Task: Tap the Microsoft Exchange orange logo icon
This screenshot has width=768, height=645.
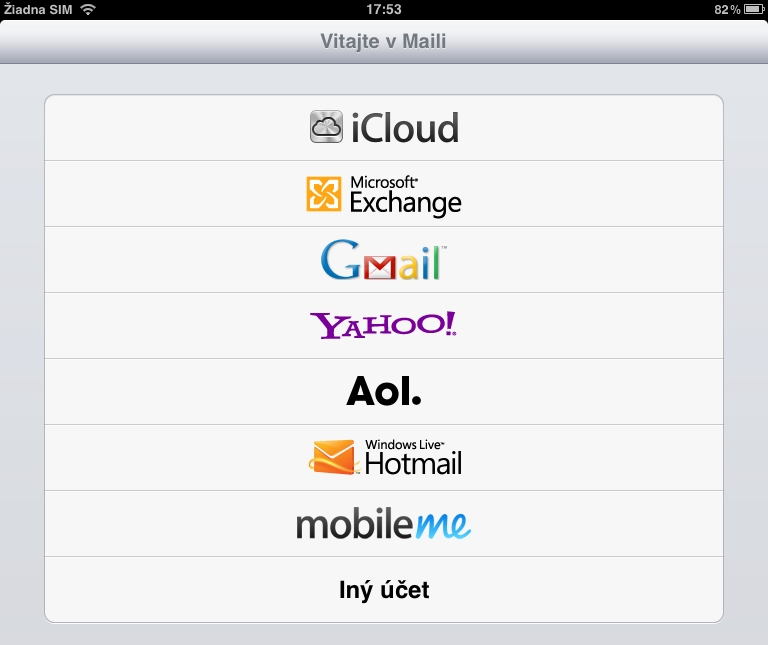Action: pyautogui.click(x=325, y=194)
